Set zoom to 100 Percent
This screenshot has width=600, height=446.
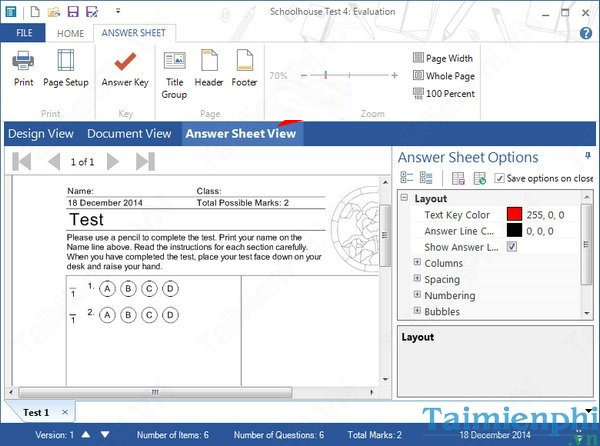pos(444,93)
